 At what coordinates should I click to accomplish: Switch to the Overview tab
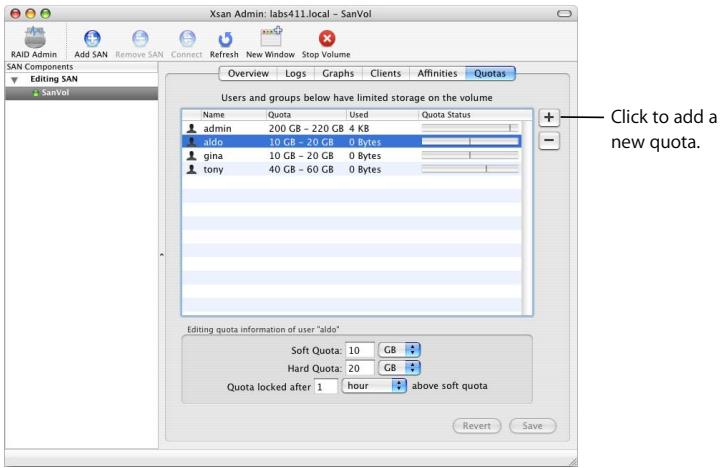pos(248,73)
